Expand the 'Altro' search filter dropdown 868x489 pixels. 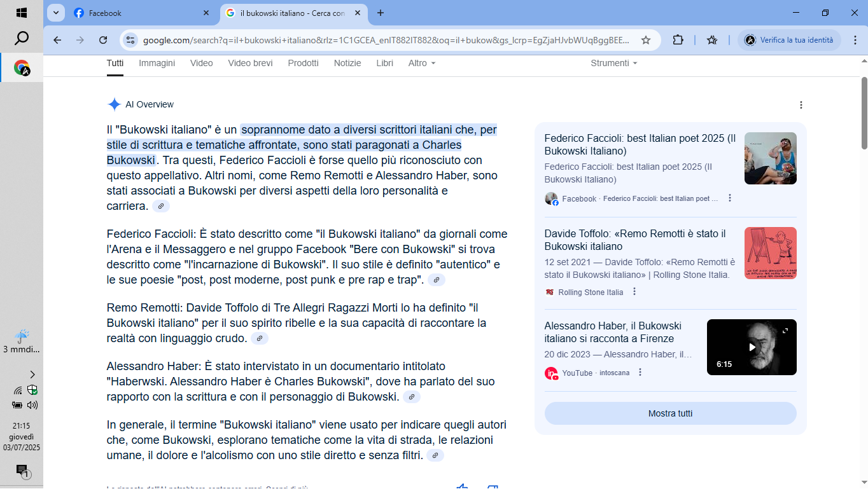(422, 63)
